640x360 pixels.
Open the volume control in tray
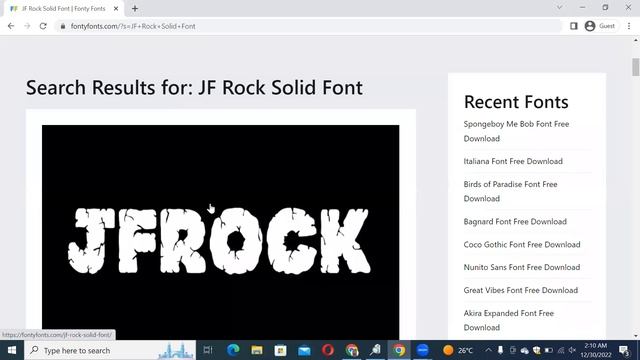[x=572, y=350]
